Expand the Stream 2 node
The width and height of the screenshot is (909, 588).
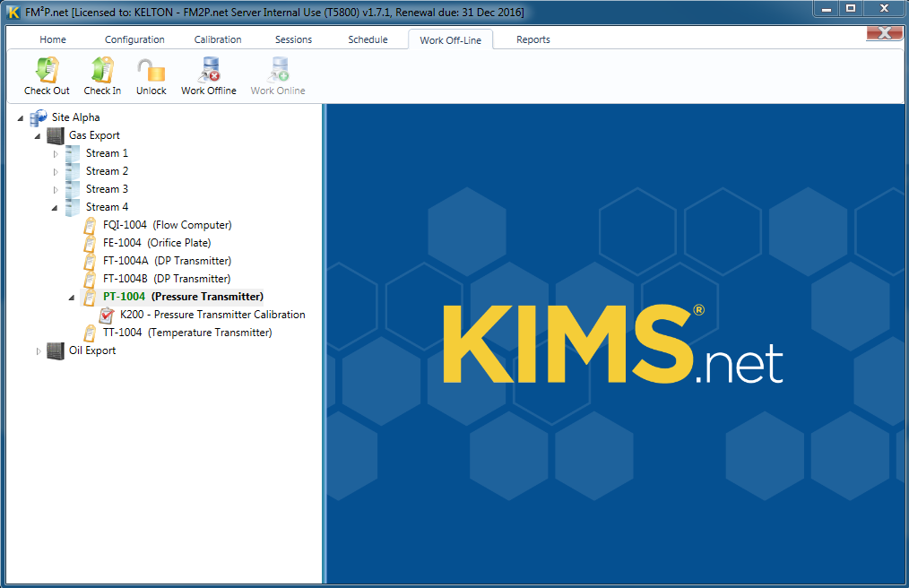pos(55,172)
